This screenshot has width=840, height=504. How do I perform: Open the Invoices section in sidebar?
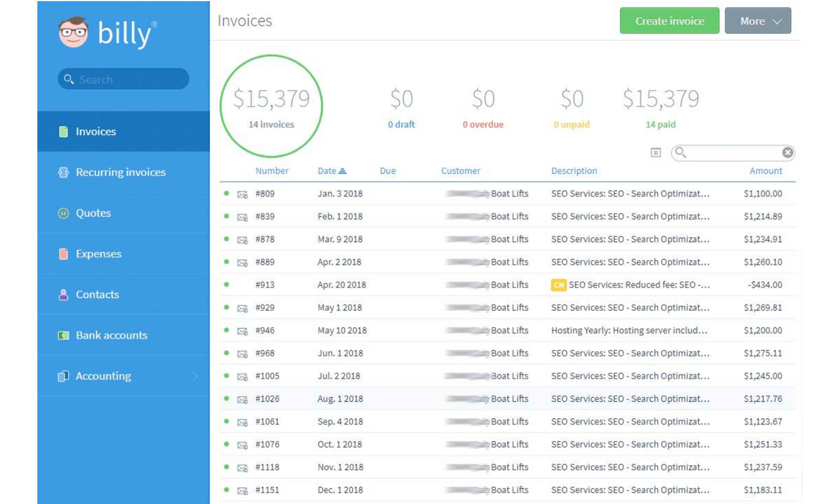[123, 131]
